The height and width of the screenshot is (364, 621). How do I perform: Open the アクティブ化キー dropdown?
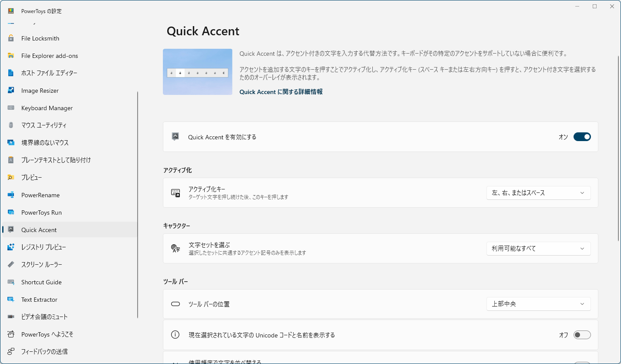[538, 193]
